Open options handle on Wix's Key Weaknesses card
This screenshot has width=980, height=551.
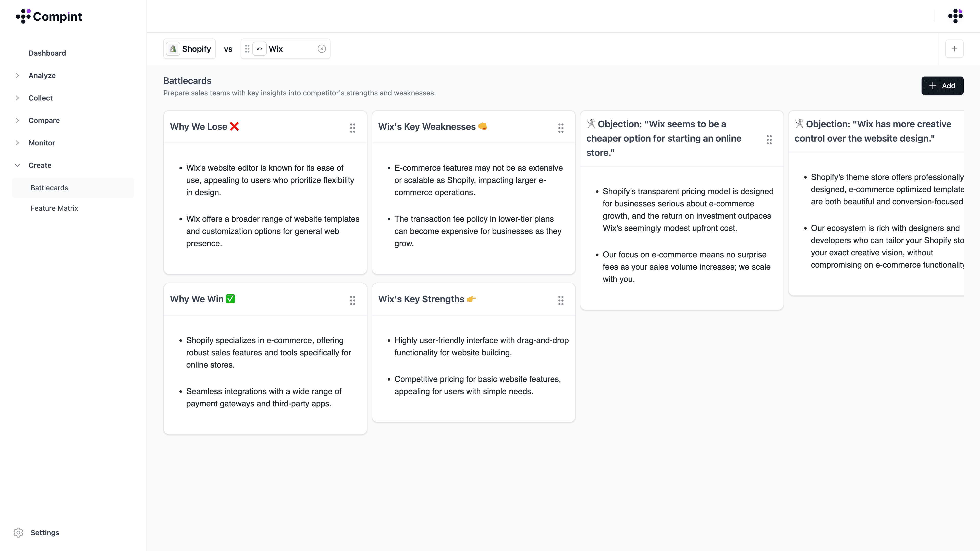pos(561,128)
